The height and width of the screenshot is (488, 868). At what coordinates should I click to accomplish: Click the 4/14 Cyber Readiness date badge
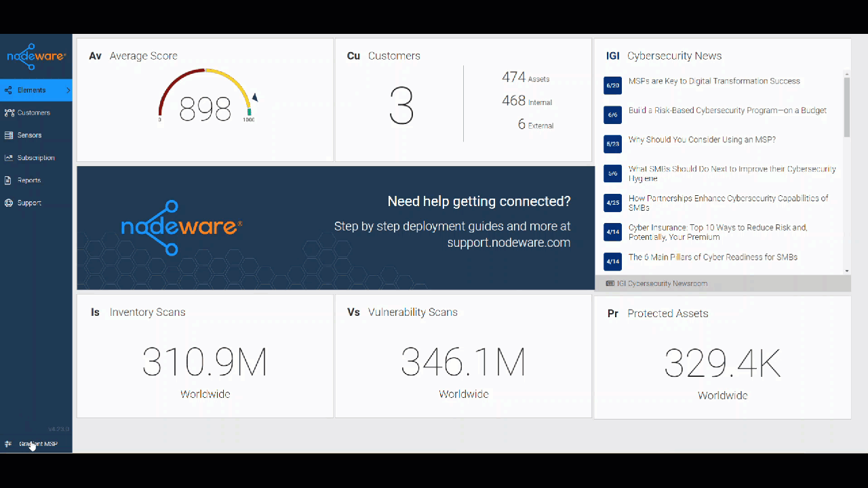tap(612, 262)
